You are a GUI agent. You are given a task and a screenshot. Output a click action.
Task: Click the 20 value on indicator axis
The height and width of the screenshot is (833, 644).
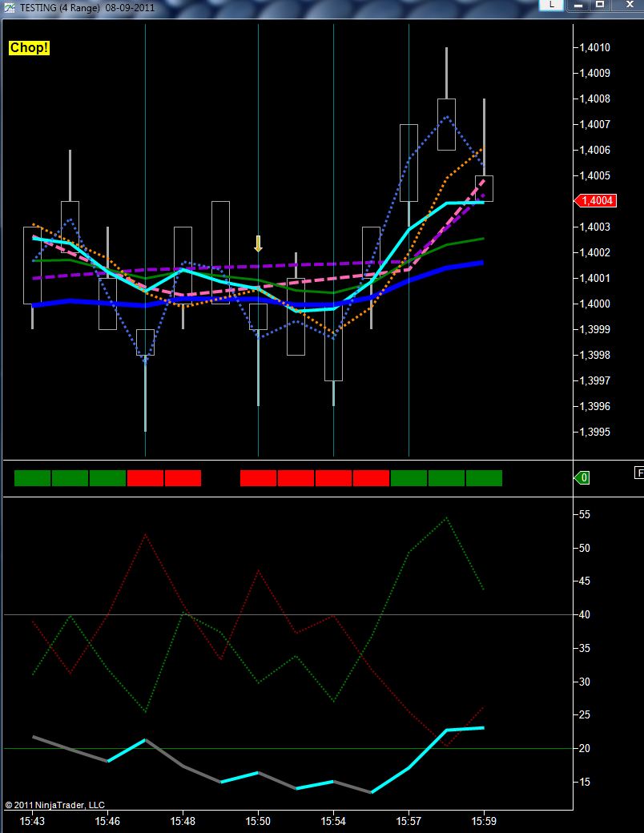585,749
